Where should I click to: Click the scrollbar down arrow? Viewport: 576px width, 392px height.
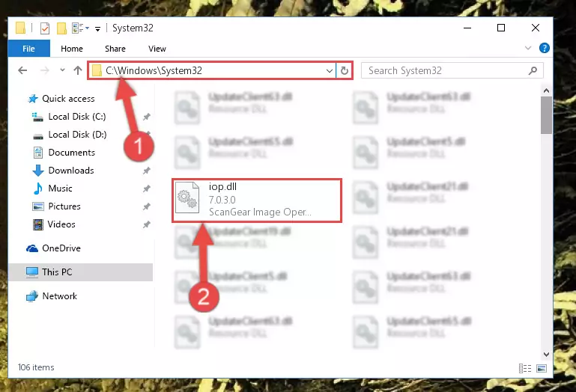pyautogui.click(x=546, y=354)
